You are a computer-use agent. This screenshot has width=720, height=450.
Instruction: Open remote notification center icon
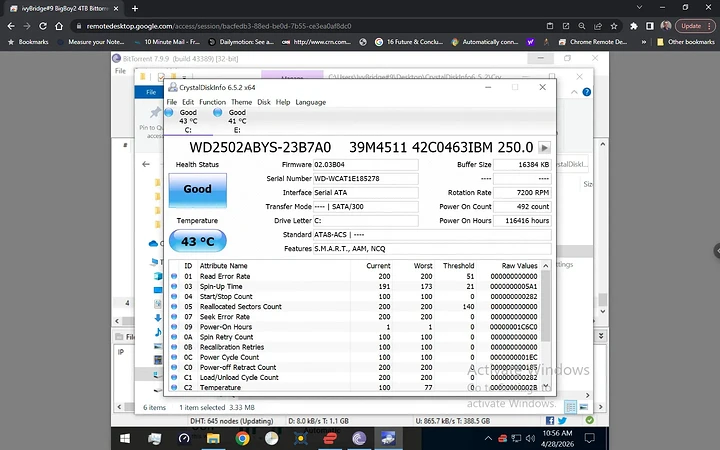[590, 438]
